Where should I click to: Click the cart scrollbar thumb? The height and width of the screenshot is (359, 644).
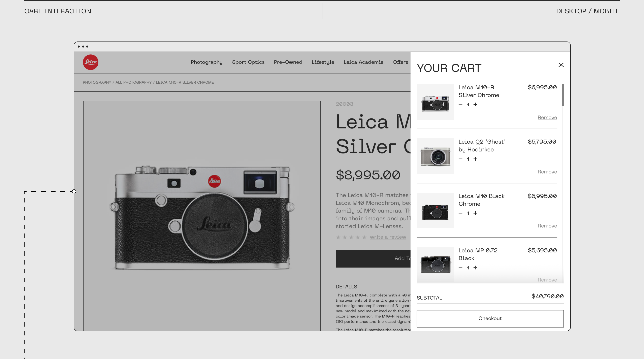click(x=562, y=95)
